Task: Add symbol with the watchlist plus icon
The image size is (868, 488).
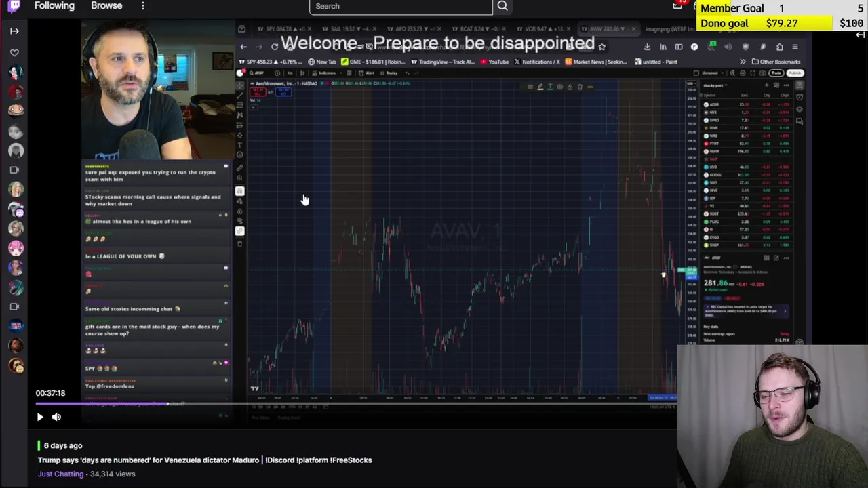Action: [x=766, y=85]
